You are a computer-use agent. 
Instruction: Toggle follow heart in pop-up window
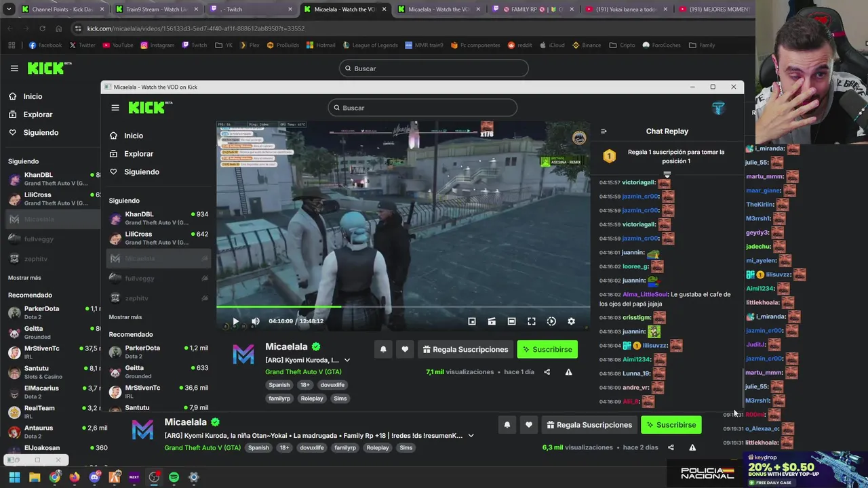[405, 350]
